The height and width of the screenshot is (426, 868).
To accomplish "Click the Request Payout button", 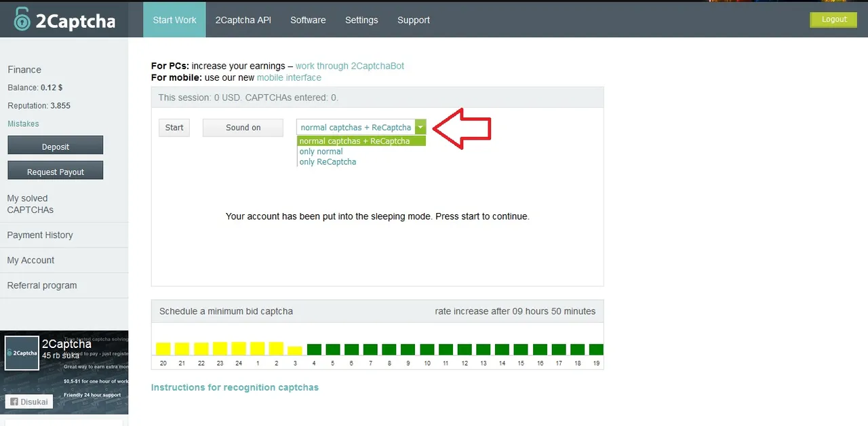I will [56, 170].
